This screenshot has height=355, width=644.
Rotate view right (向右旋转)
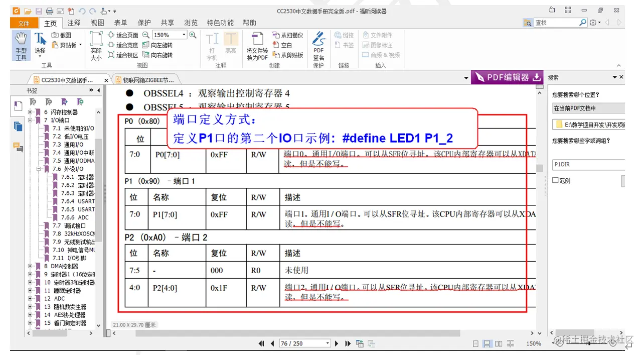[157, 55]
